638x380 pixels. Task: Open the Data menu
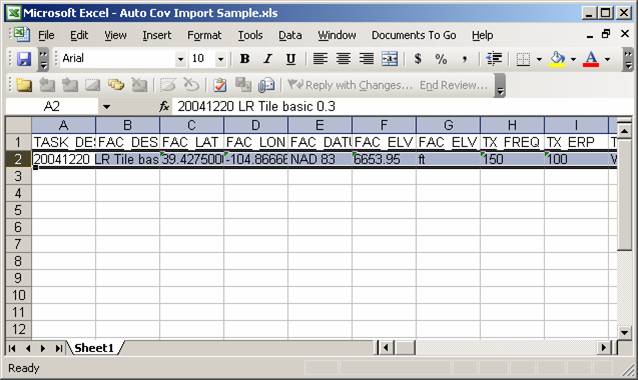(x=290, y=35)
